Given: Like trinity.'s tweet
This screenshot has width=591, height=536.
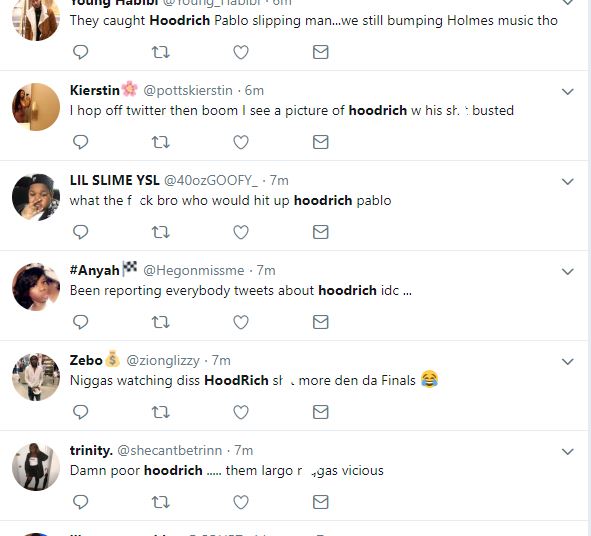Looking at the screenshot, I should pos(241,502).
